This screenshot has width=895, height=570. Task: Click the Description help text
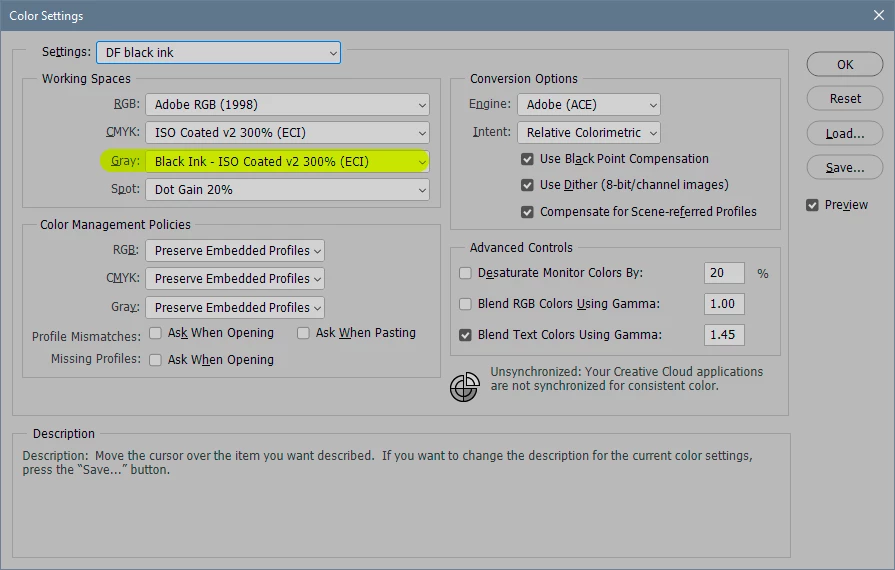pyautogui.click(x=387, y=463)
